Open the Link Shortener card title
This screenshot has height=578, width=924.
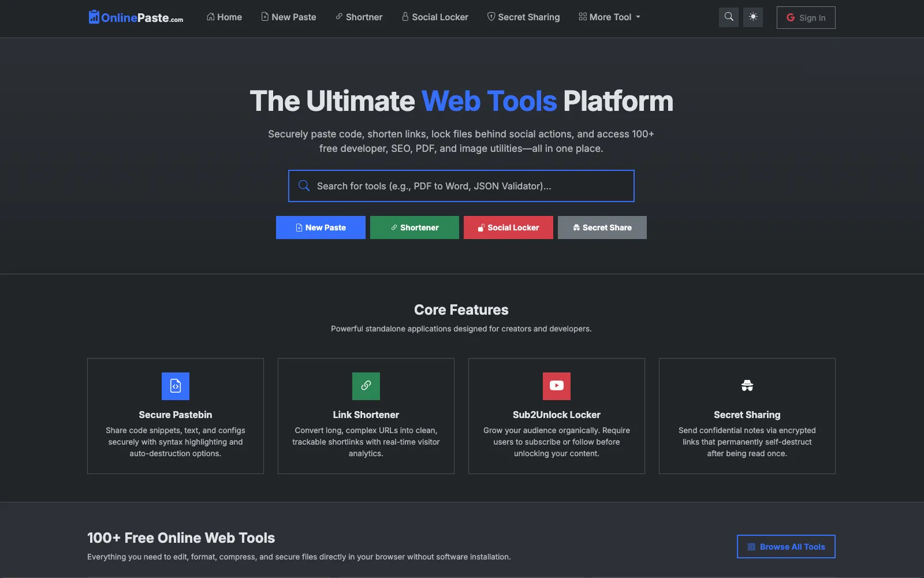pos(366,415)
